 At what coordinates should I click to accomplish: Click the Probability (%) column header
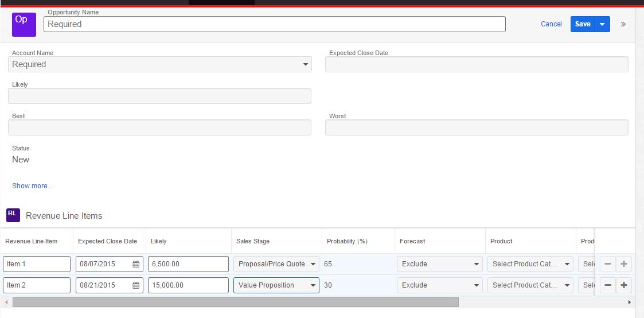tap(346, 241)
